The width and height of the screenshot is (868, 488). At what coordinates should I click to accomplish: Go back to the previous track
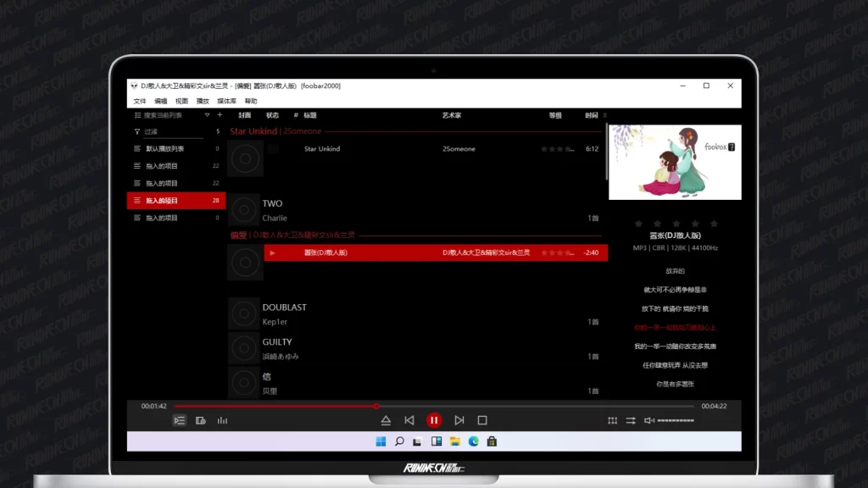409,420
